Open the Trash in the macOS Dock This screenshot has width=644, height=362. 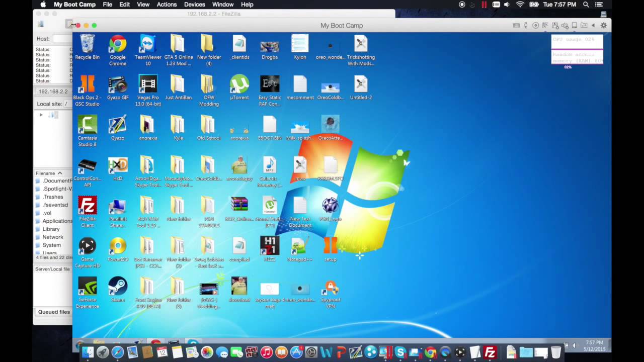(556, 352)
